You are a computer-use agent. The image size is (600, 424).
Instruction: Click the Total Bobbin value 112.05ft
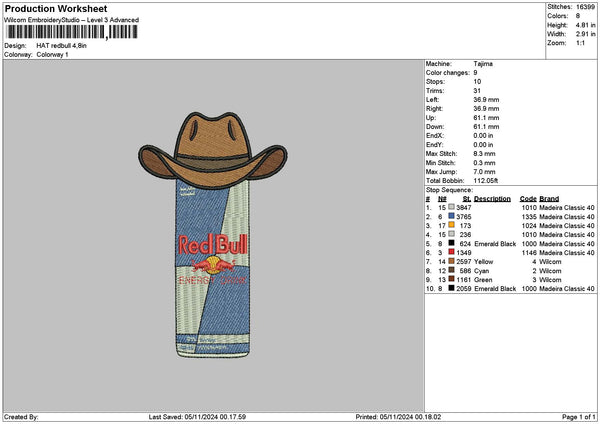(x=486, y=181)
